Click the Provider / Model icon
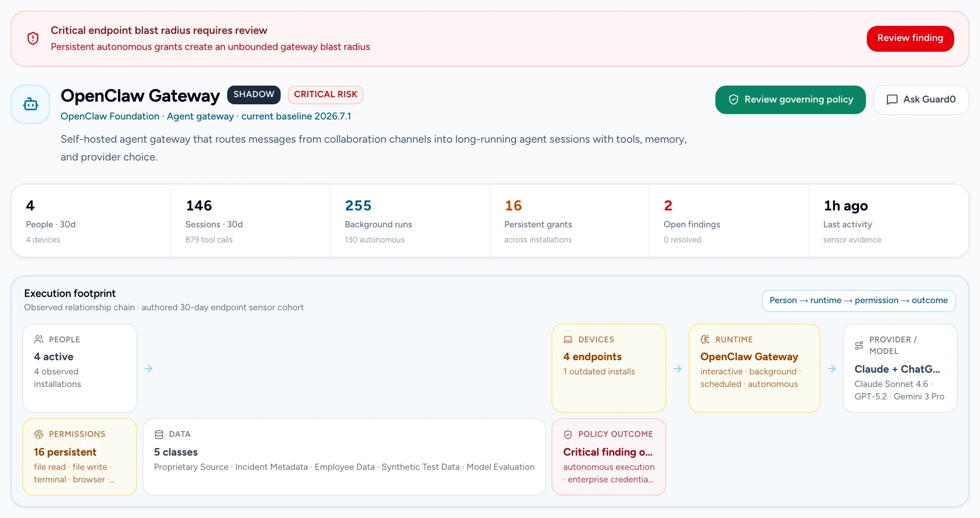The image size is (980, 518). 859,345
